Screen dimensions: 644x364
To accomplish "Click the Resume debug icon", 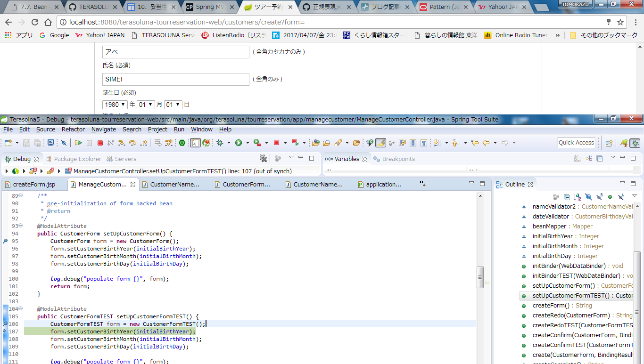I will point(78,143).
